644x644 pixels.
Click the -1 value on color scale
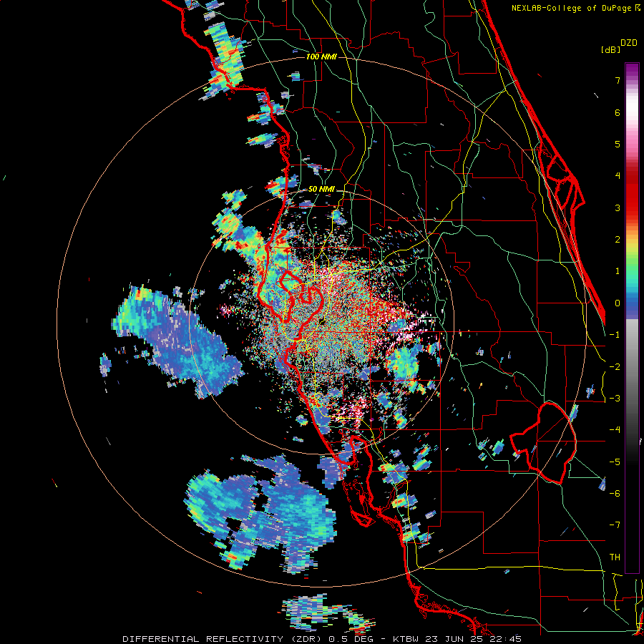pos(615,335)
